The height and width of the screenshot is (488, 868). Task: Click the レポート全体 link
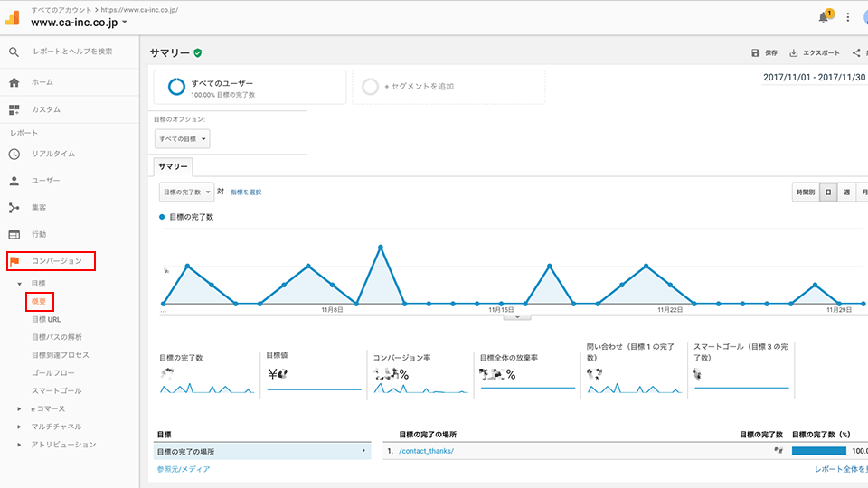[840, 469]
